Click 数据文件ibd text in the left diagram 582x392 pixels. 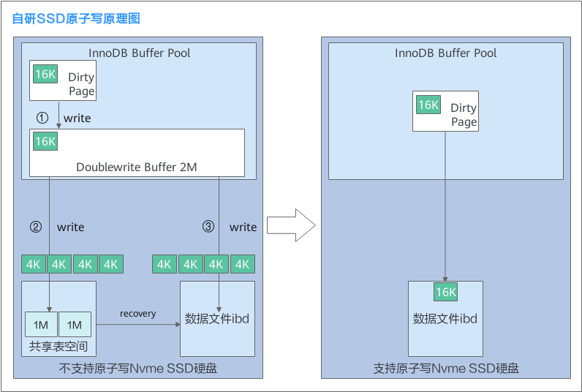tap(217, 319)
